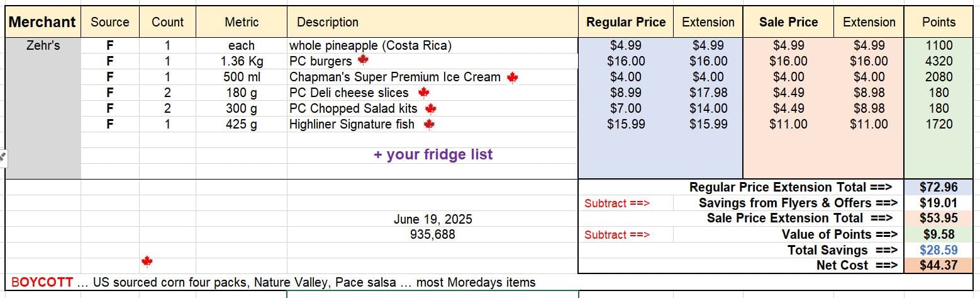The image size is (980, 298).
Task: Select the 4320 points cell for PC burgers
Action: tap(938, 61)
